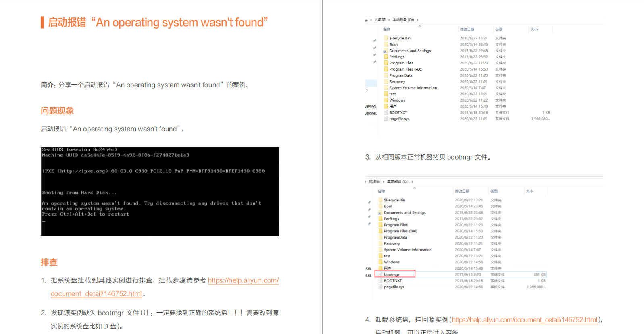
Task: Open the https://help.aliyun.com/ link in step 1
Action: point(244,280)
